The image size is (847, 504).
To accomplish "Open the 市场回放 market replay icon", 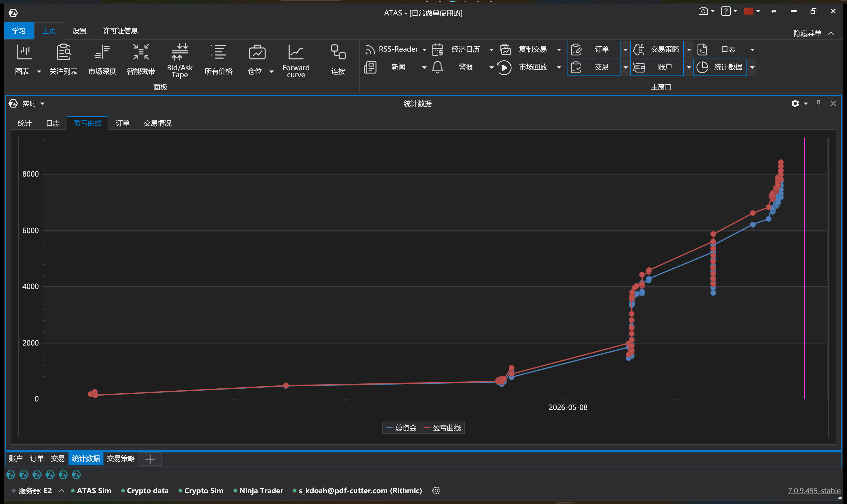I will tap(504, 67).
